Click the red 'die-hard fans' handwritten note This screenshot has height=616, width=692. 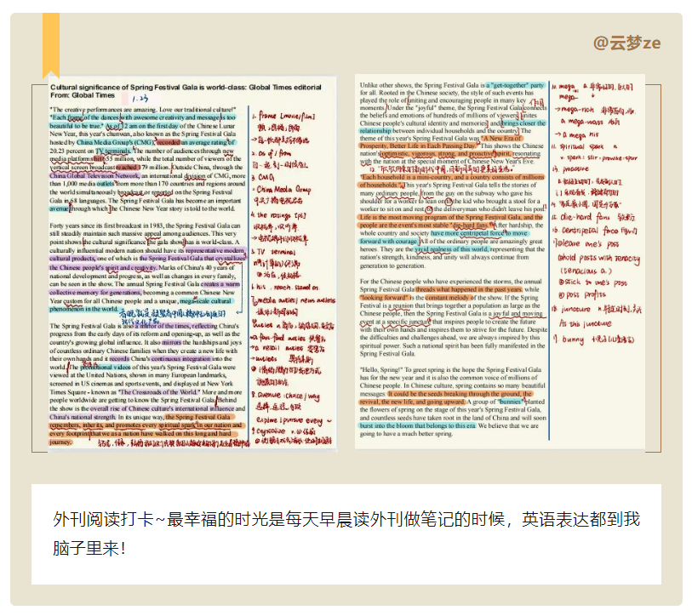[584, 216]
